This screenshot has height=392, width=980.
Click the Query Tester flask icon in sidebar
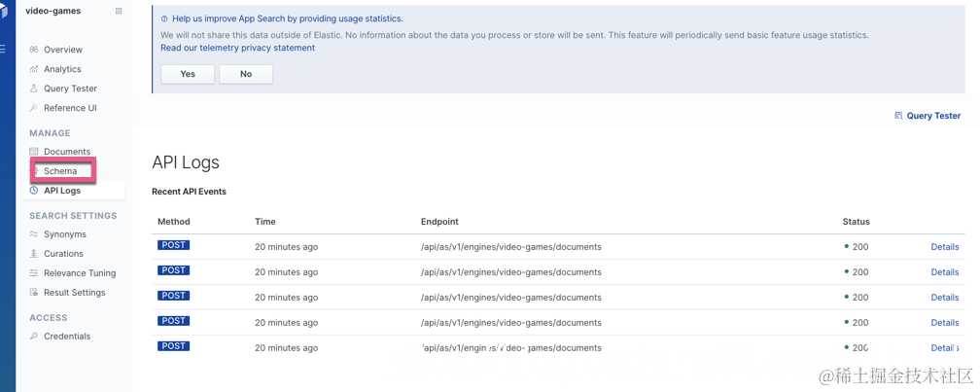(34, 89)
